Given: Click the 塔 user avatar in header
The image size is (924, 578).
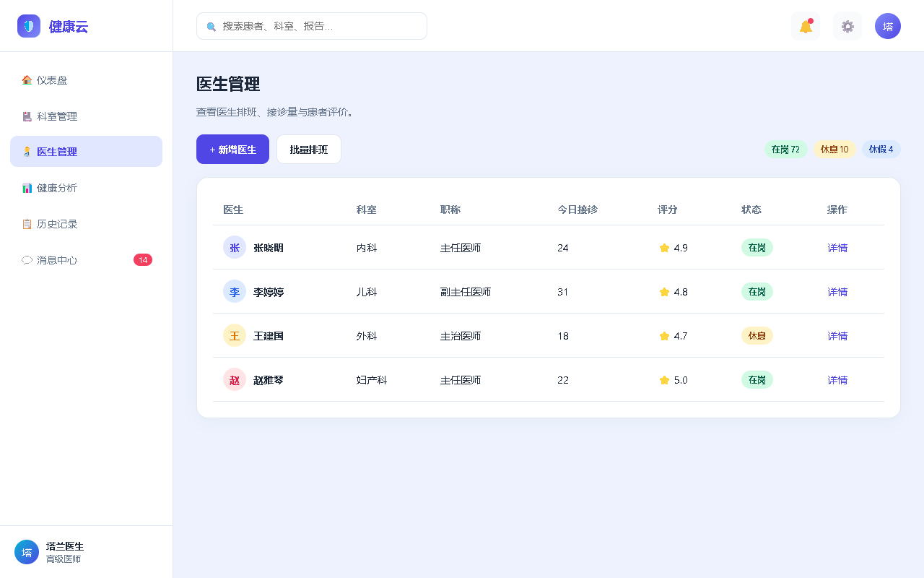Looking at the screenshot, I should coord(888,26).
